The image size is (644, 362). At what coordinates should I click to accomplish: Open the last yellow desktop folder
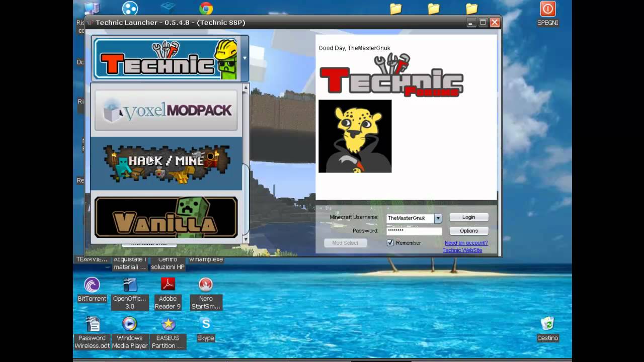pyautogui.click(x=471, y=9)
